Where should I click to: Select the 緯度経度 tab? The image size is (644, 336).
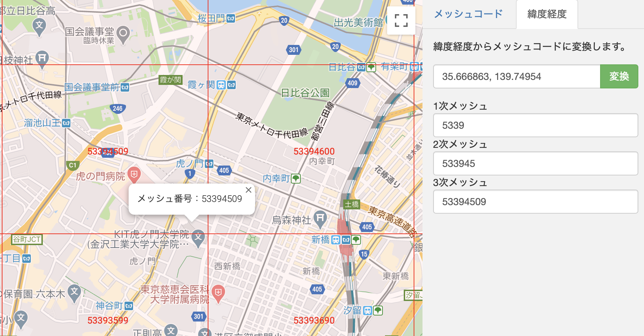click(547, 14)
